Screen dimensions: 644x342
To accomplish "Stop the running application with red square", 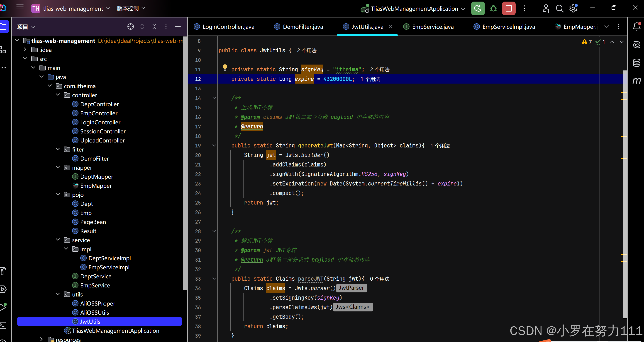I will coord(508,8).
